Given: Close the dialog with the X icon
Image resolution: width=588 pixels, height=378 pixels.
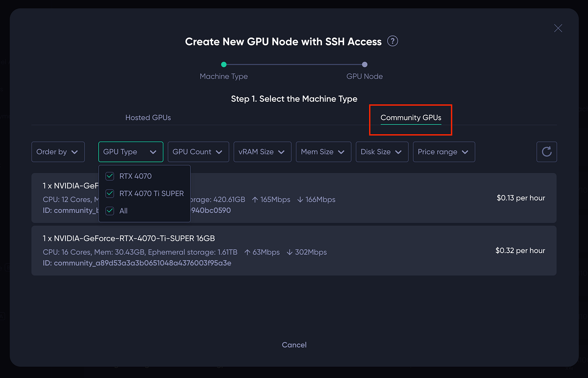Looking at the screenshot, I should click(x=558, y=28).
